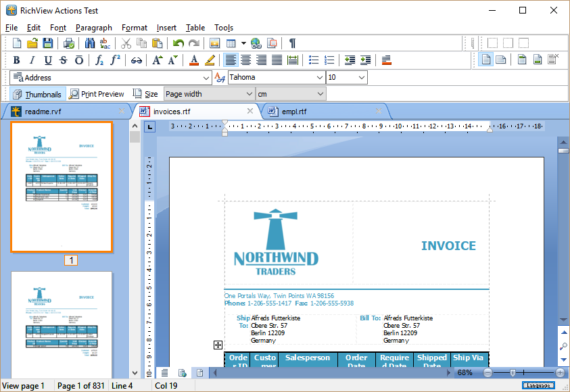Decrease paragraph indent
This screenshot has height=392, width=570.
coord(350,60)
